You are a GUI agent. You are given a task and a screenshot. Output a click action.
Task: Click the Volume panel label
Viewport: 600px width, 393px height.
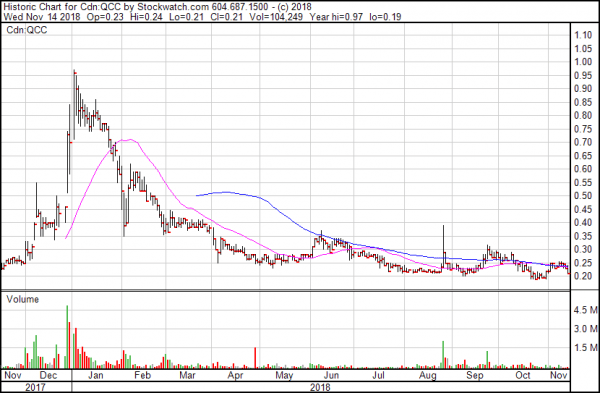point(23,299)
